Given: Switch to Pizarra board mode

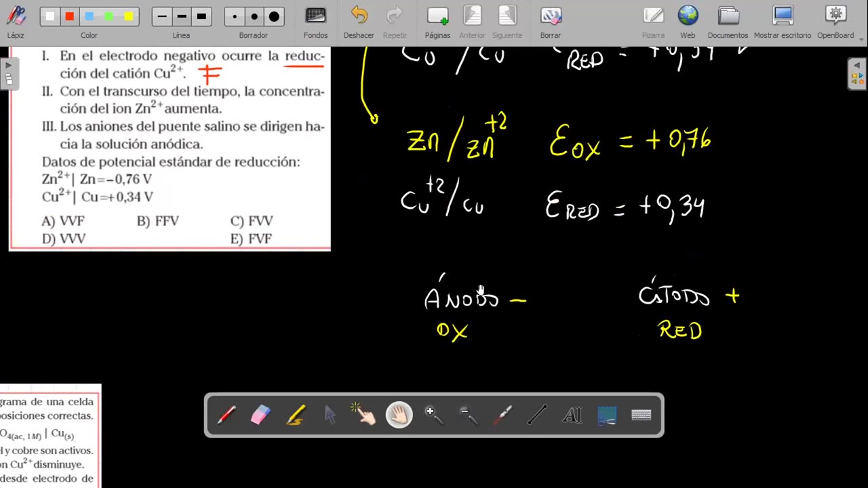Looking at the screenshot, I should tap(653, 22).
